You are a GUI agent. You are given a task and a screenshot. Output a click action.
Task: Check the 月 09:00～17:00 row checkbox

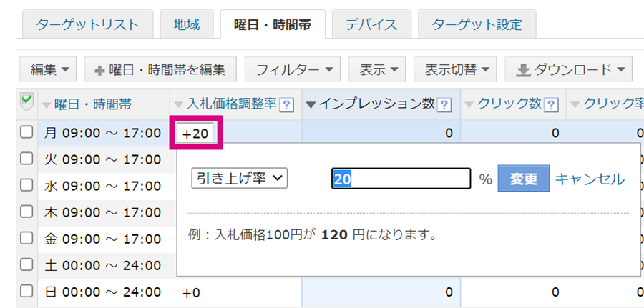click(26, 132)
